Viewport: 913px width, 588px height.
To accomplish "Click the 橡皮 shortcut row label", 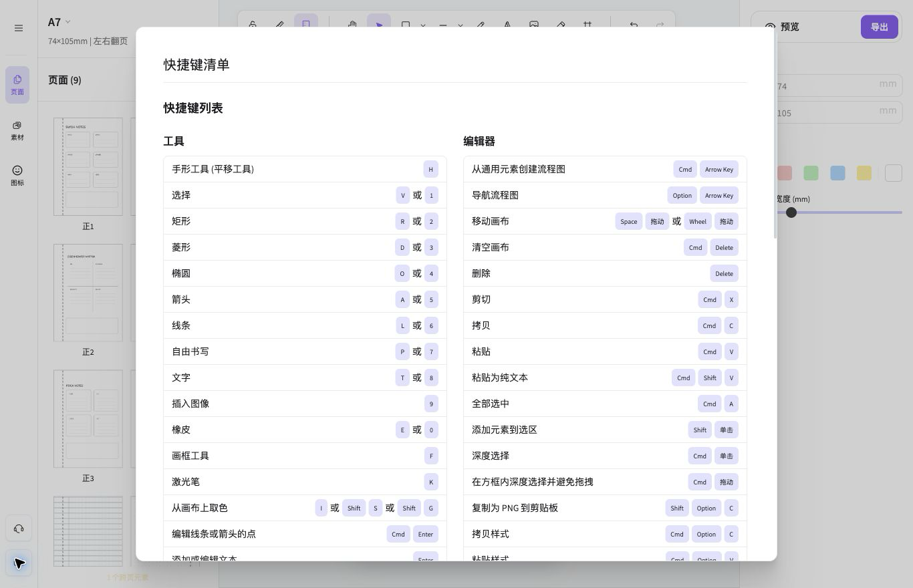I will coord(181,430).
